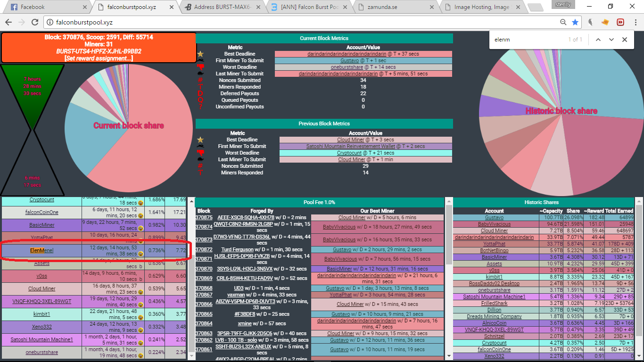Click Set reward assignment link

tap(99, 58)
